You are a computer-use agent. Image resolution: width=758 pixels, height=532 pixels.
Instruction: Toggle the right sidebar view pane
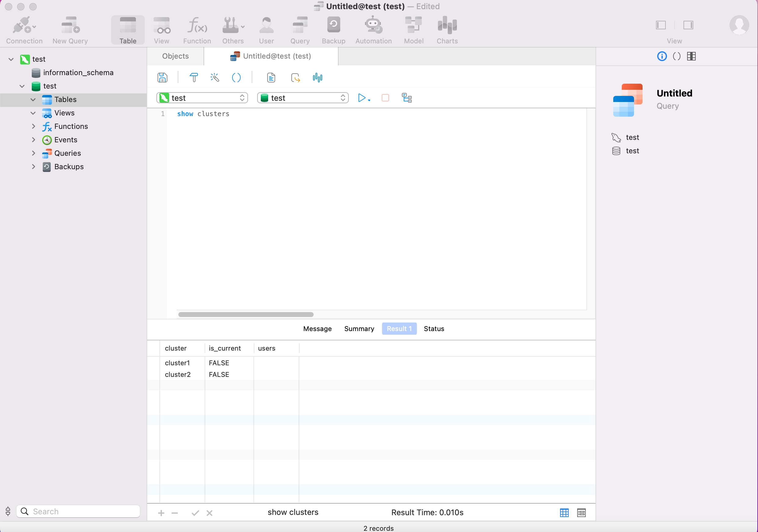(x=688, y=25)
